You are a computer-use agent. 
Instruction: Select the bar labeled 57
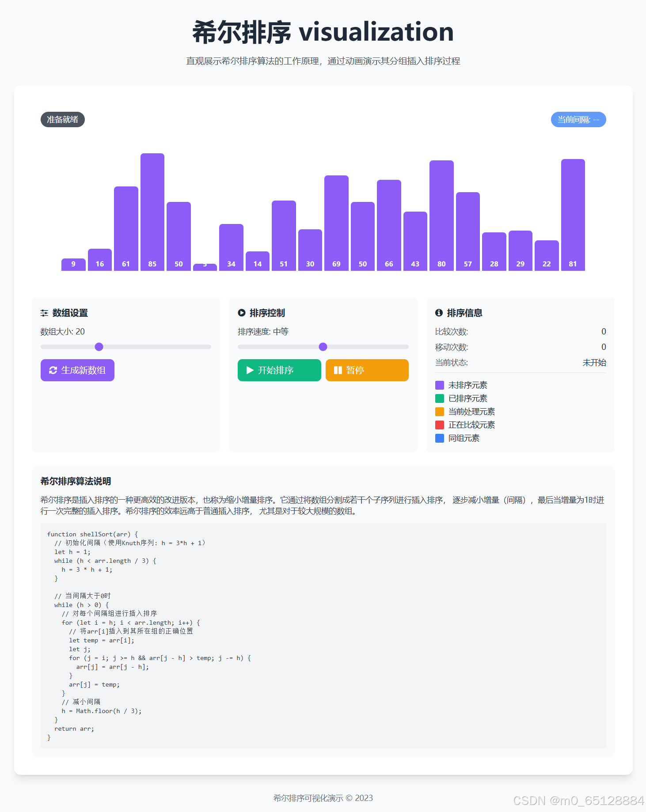[x=468, y=231]
